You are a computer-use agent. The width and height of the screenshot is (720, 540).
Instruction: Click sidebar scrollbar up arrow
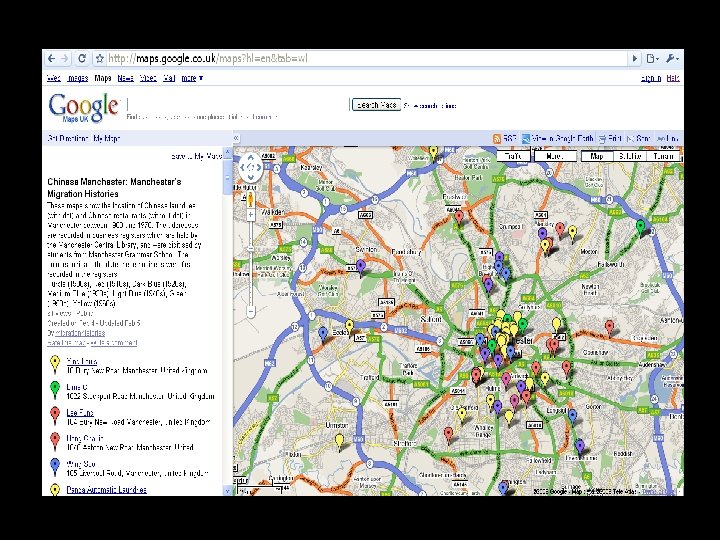coord(227,152)
